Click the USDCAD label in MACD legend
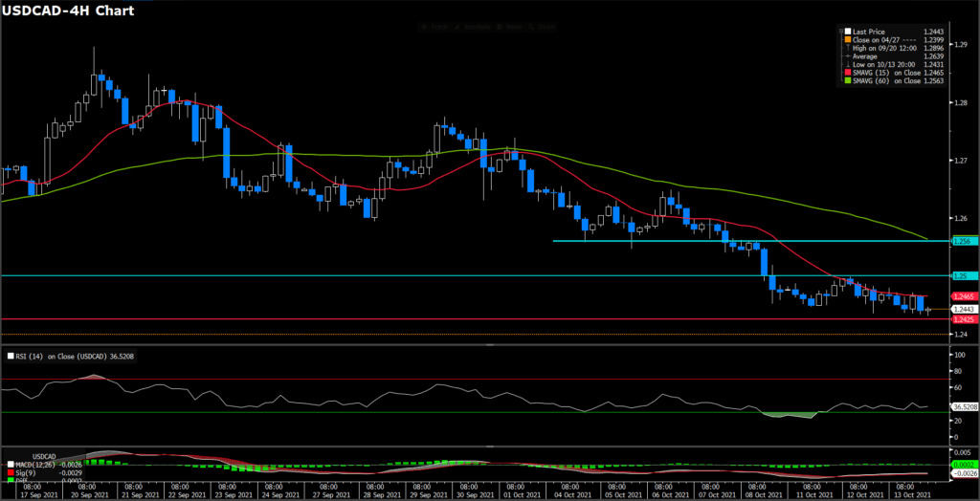Image resolution: width=980 pixels, height=501 pixels. pyautogui.click(x=44, y=457)
